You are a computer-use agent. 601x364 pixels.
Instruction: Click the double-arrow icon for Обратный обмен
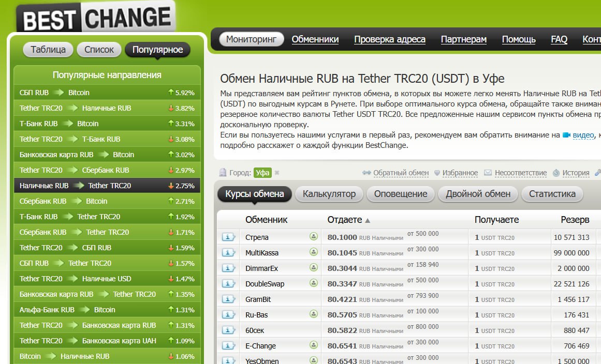pos(367,173)
